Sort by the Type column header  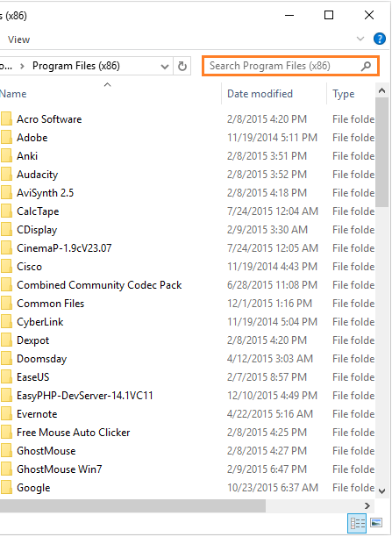(x=344, y=94)
